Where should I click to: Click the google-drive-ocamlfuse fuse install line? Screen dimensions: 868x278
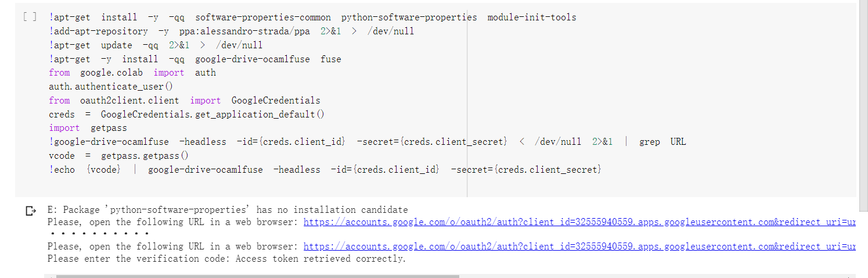(195, 59)
